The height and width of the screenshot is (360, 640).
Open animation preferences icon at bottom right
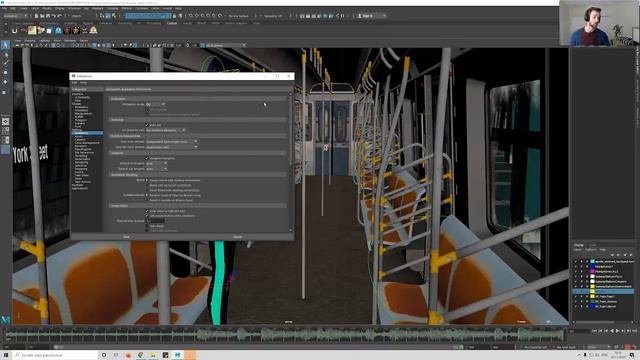(634, 347)
